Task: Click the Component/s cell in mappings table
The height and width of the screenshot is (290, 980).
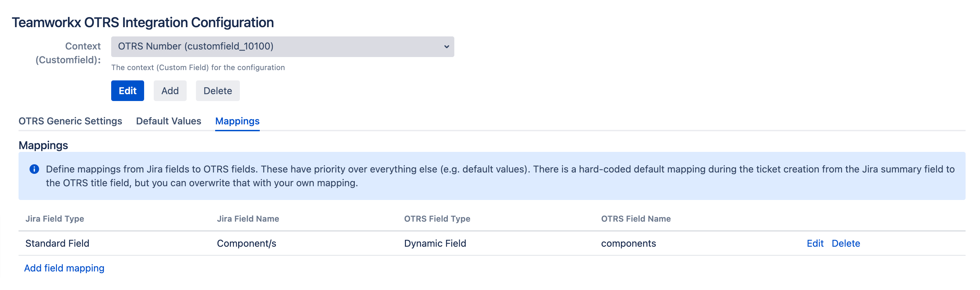Action: point(246,244)
